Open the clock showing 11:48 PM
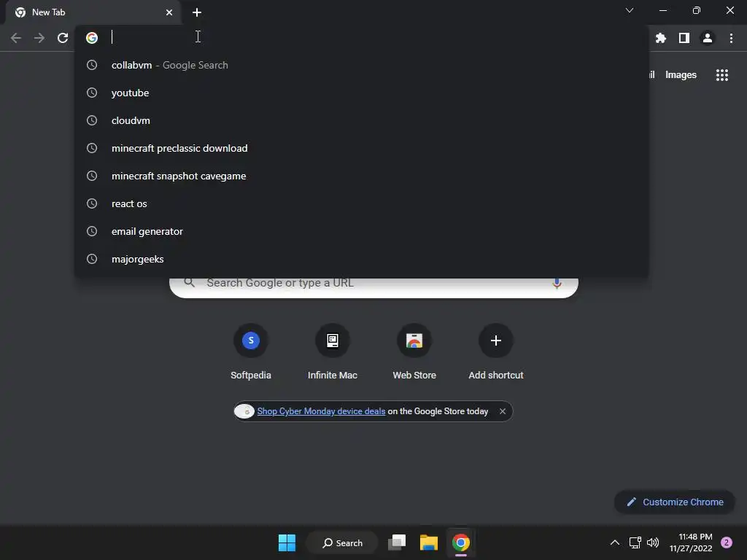This screenshot has width=747, height=560. [691, 542]
